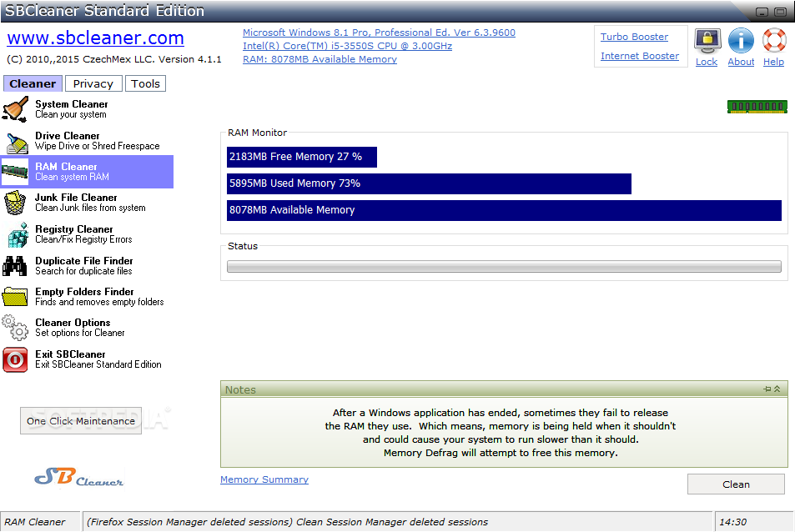Click the Intel Core i5-3550S CPU link

click(347, 46)
